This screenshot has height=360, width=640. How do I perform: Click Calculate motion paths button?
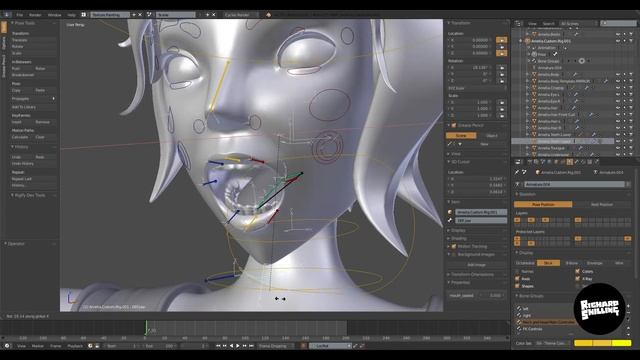pyautogui.click(x=21, y=137)
